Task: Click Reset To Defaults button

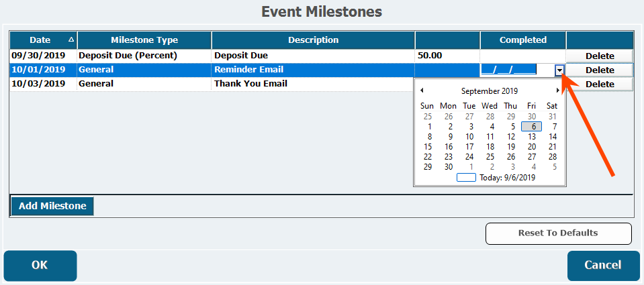Action: click(x=558, y=233)
